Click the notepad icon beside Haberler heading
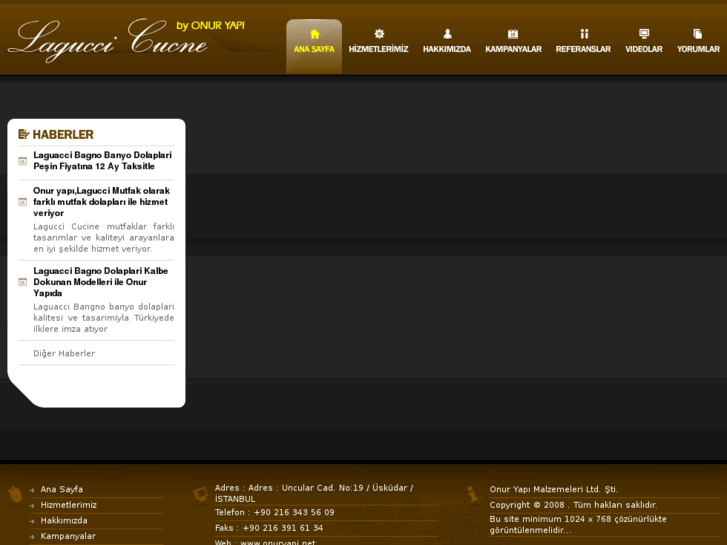Screen dimensions: 727x545 point(23,134)
